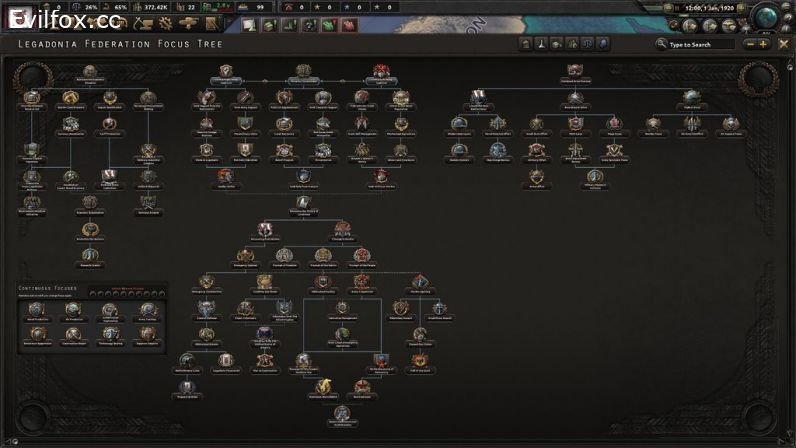Click the 26% stability indicator in top bar
The width and height of the screenshot is (796, 448).
(x=89, y=7)
